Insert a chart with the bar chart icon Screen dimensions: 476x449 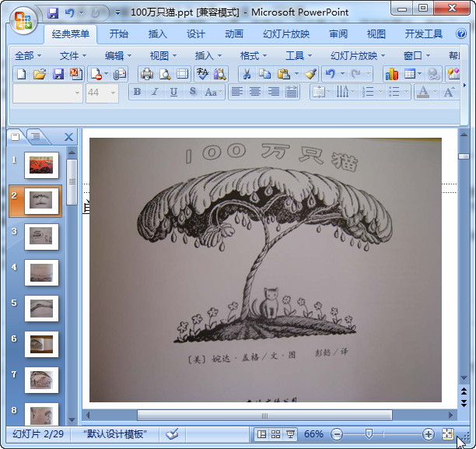[391, 74]
